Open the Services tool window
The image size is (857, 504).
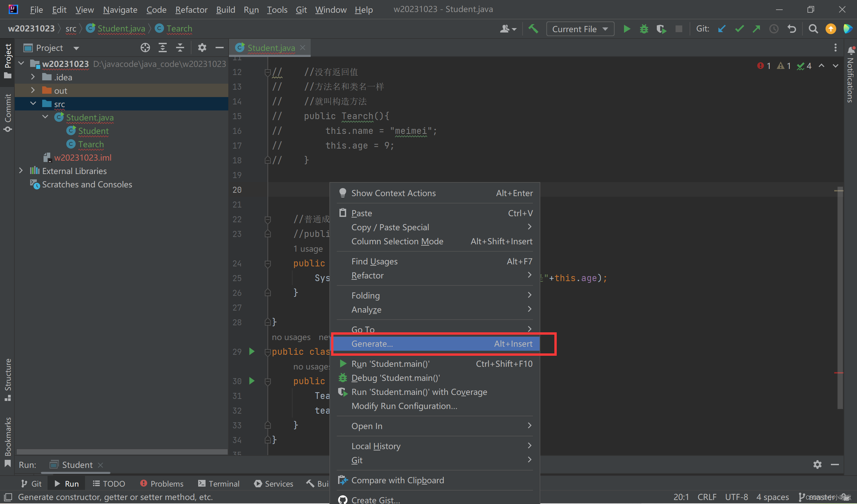point(274,484)
